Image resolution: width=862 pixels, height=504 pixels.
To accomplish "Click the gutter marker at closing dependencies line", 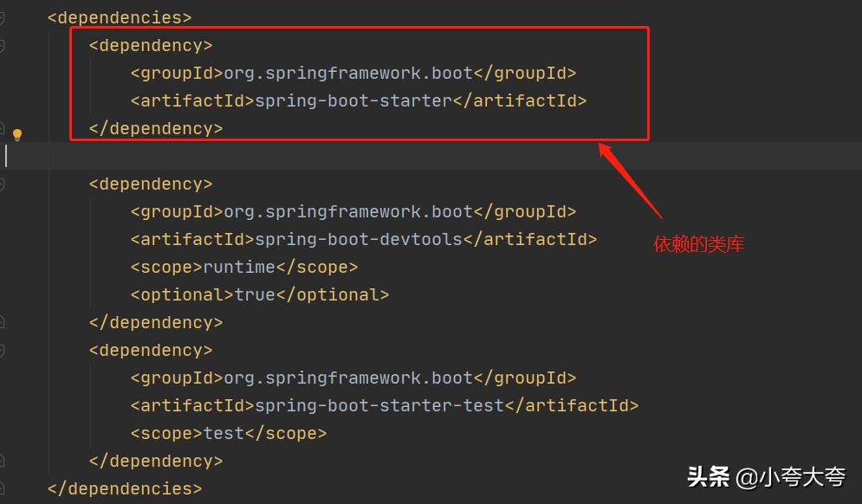I will coord(5,485).
